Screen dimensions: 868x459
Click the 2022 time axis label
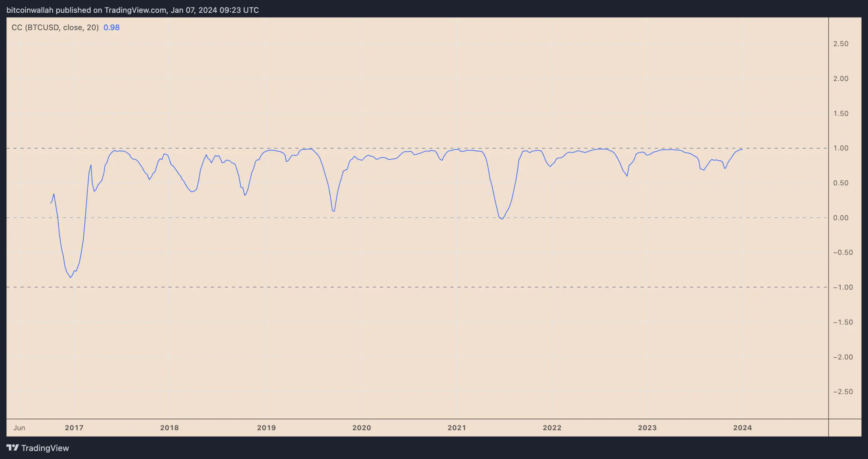[x=552, y=428]
